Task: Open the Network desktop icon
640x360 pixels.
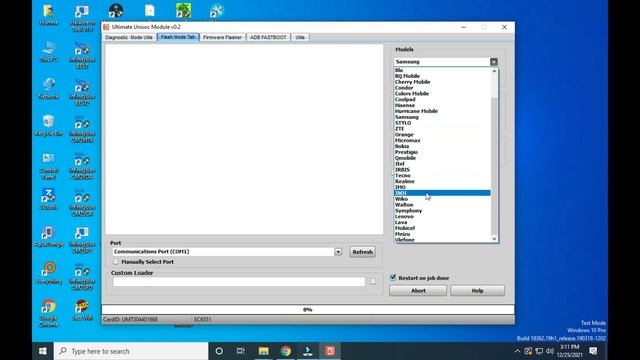Action: point(49,88)
